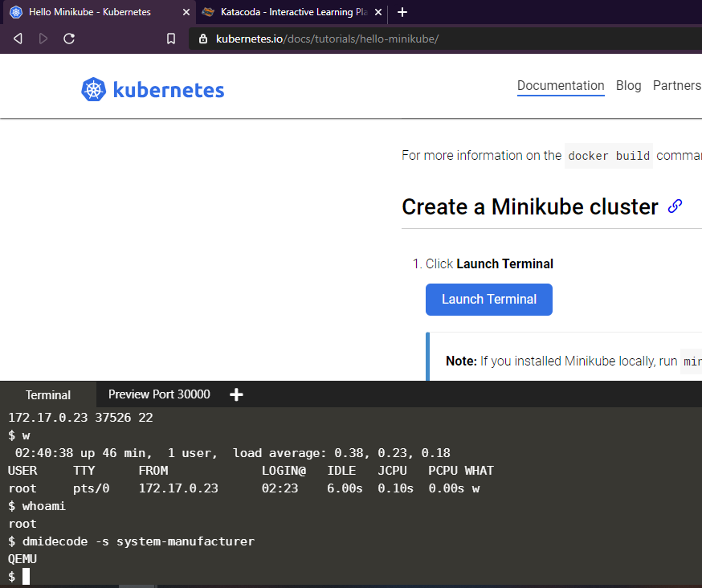The height and width of the screenshot is (588, 702).
Task: Close the Katacoda browser tab
Action: coord(378,12)
